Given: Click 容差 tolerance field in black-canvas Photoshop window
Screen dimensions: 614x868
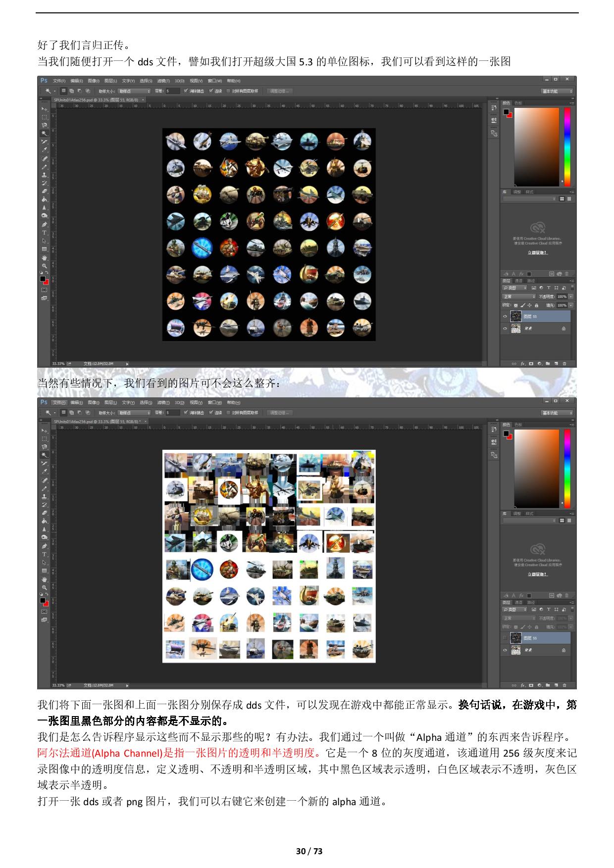Looking at the screenshot, I should point(172,91).
